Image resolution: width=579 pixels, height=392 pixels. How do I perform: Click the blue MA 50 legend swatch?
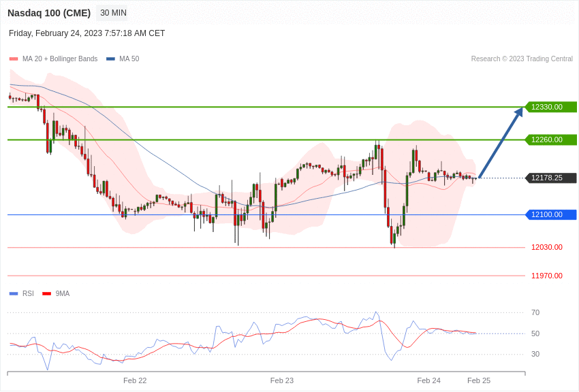(x=110, y=59)
